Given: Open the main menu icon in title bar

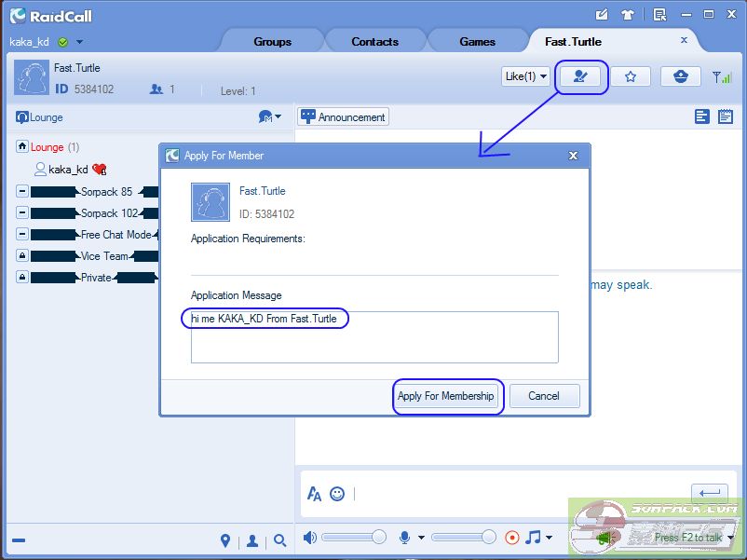Looking at the screenshot, I should click(x=659, y=15).
